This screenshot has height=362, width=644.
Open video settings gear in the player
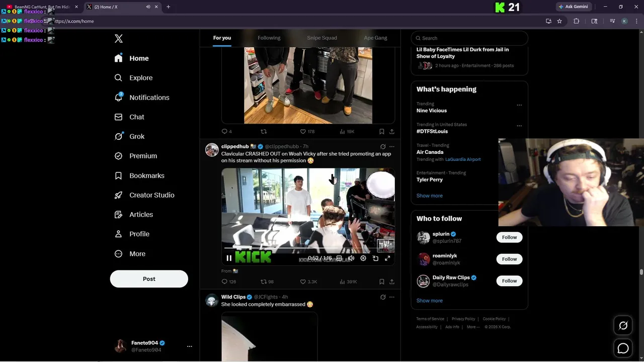[363, 258]
